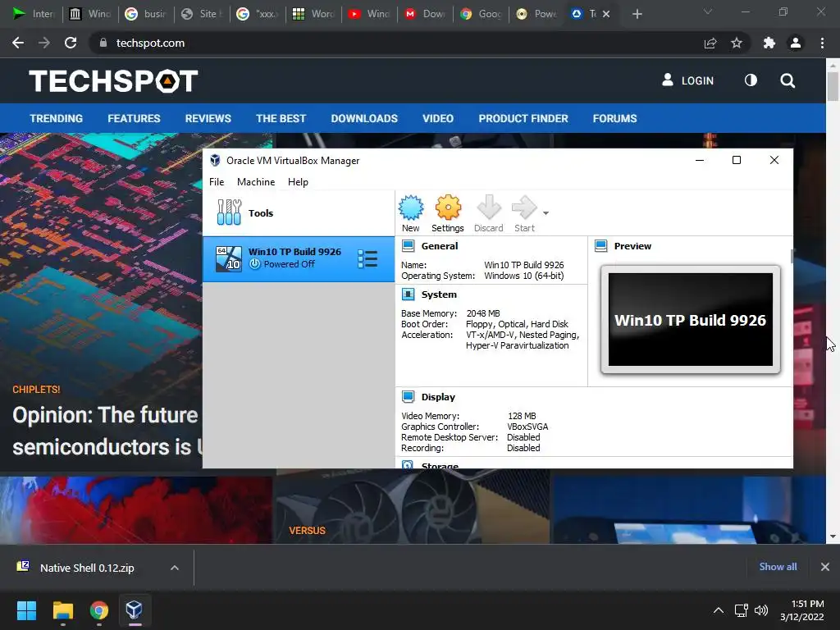Click the TechSpot logo
The image size is (840, 630).
(x=113, y=81)
